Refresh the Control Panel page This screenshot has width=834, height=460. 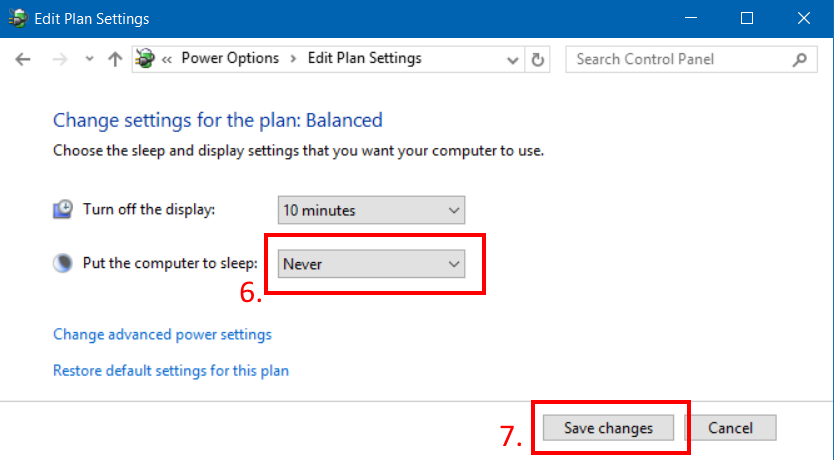pos(538,59)
